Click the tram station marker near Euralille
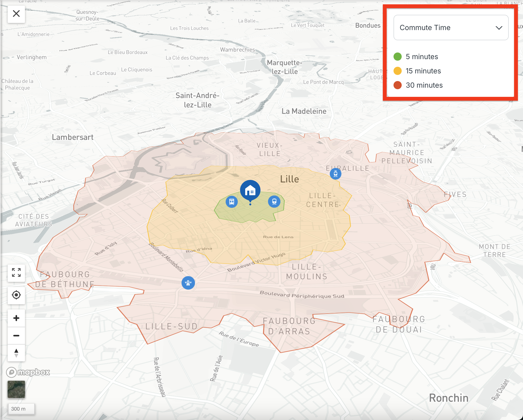 point(335,174)
